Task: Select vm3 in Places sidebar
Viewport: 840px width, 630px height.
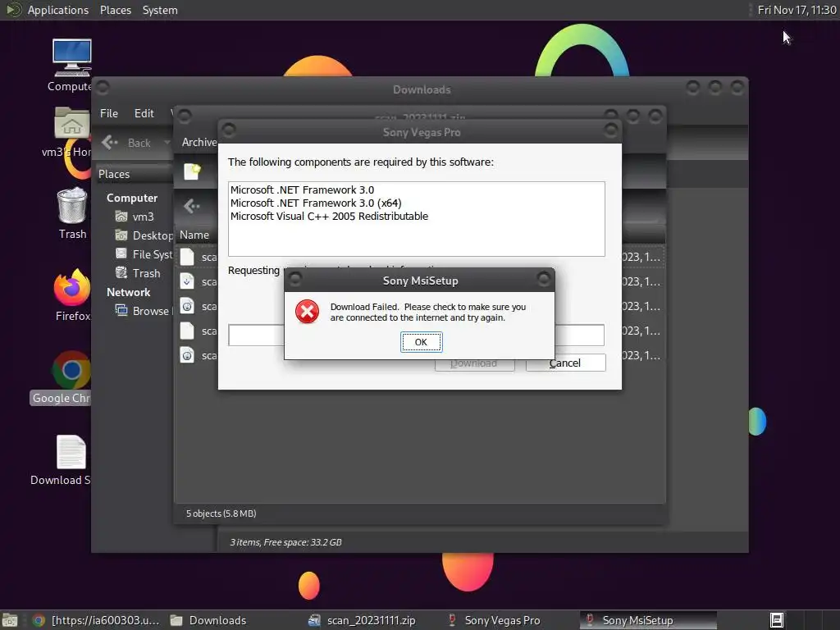Action: (x=135, y=217)
